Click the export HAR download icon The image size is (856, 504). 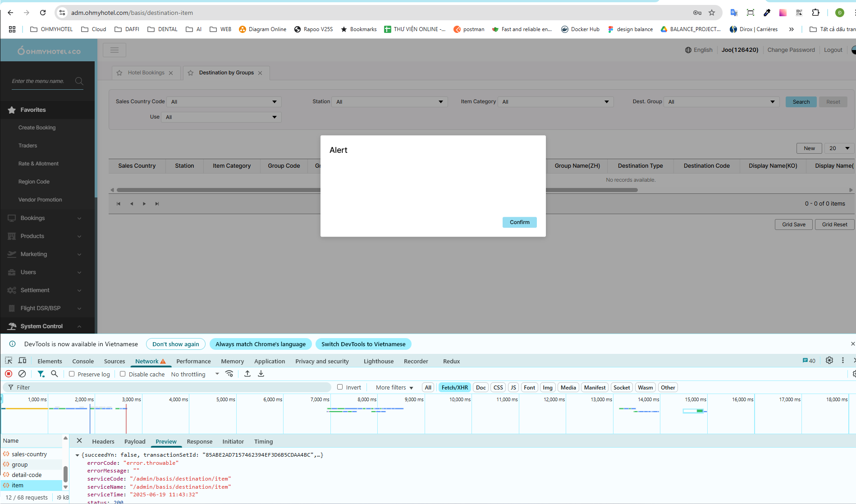pyautogui.click(x=261, y=374)
